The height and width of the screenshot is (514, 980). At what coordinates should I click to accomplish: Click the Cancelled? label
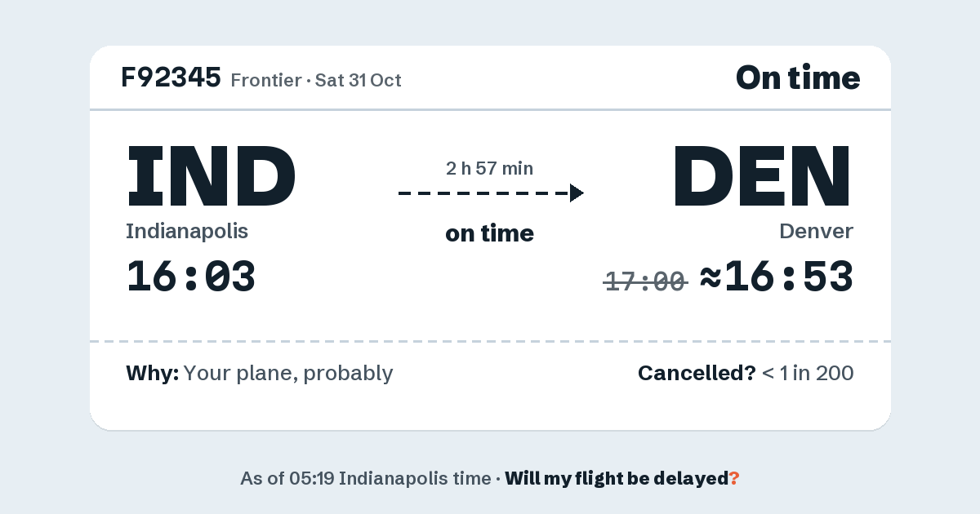pos(697,374)
